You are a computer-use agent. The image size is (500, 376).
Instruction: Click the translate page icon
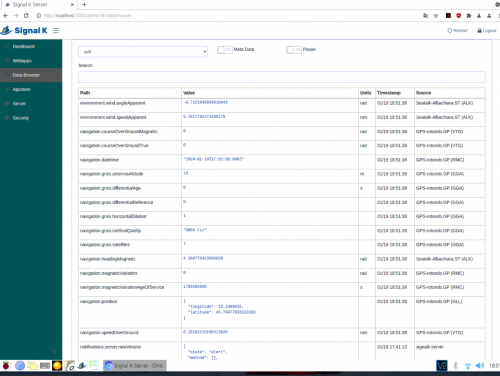tap(425, 16)
